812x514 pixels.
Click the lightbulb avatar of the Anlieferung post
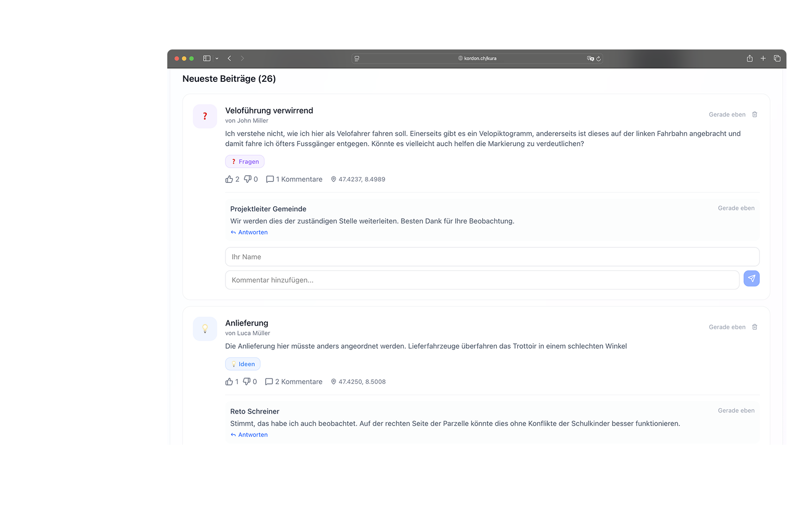coord(205,329)
